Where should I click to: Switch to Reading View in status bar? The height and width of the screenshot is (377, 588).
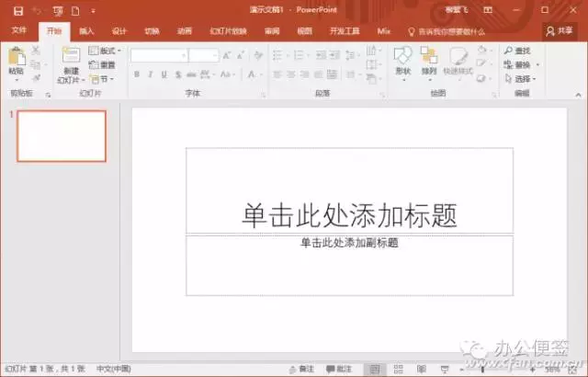422,369
